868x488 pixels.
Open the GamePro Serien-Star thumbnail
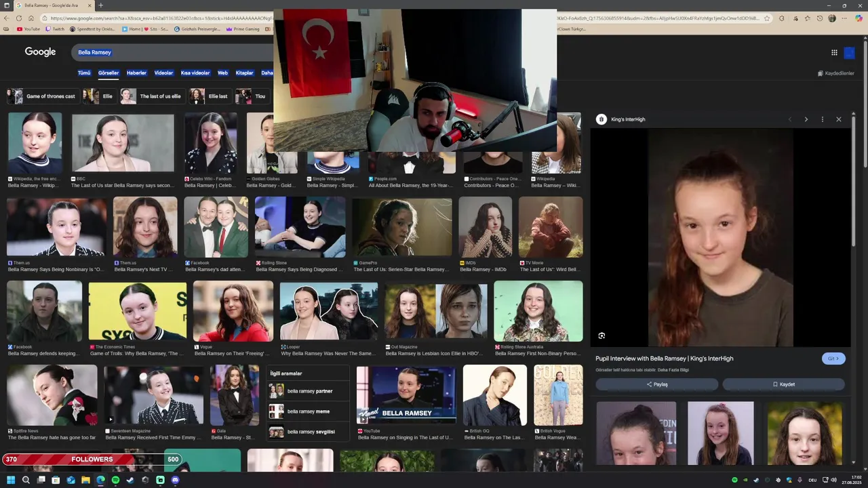pyautogui.click(x=402, y=226)
